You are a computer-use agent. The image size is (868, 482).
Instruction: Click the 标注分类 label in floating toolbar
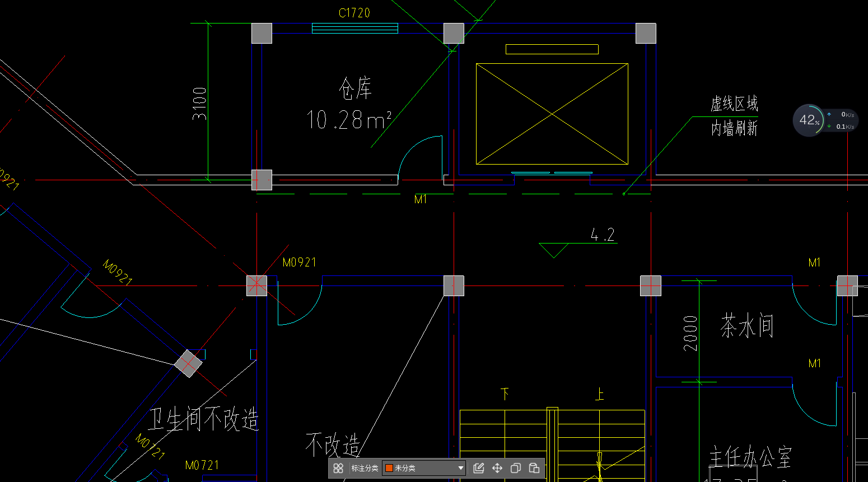(x=365, y=468)
